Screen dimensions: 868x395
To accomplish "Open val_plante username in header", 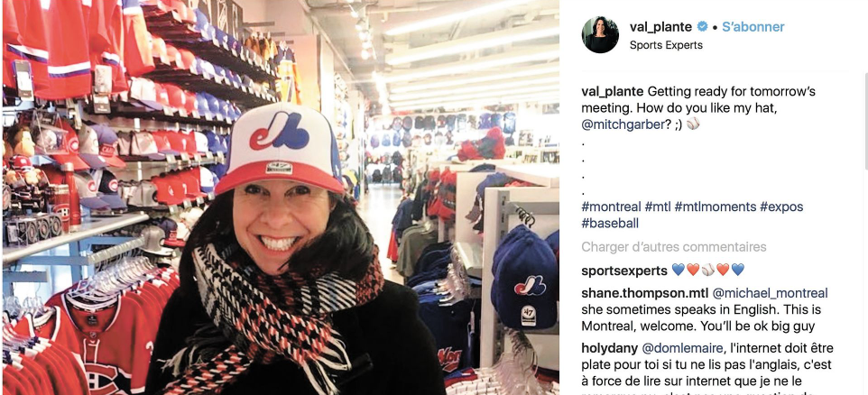I will [661, 26].
